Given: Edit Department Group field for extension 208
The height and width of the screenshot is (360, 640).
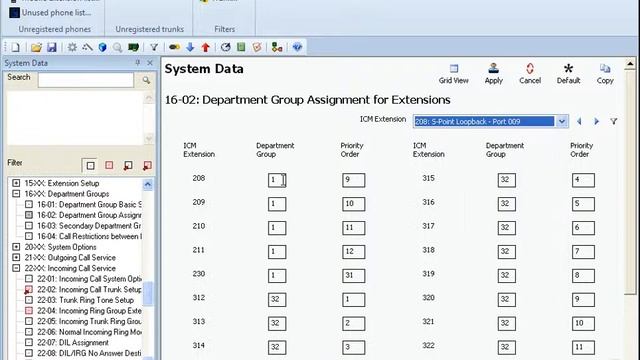Looking at the screenshot, I should pyautogui.click(x=277, y=180).
